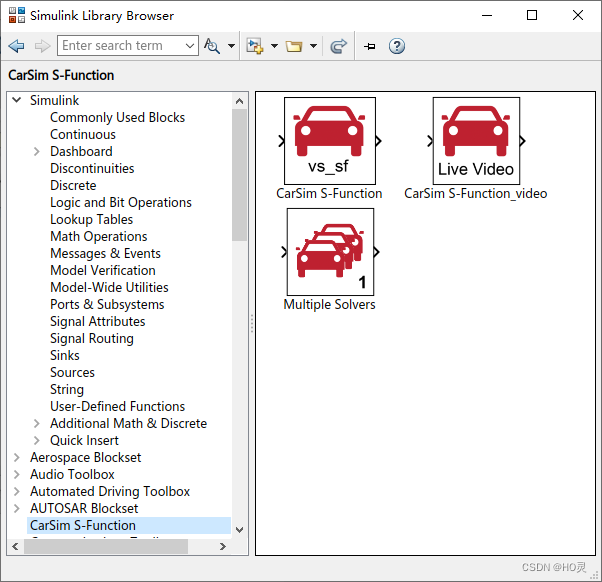Select the vs_sf CarSim S-Function block
The height and width of the screenshot is (582, 602).
330,141
